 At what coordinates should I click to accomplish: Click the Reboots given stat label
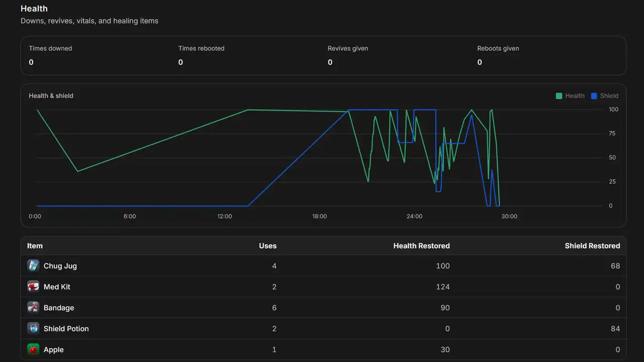click(498, 48)
